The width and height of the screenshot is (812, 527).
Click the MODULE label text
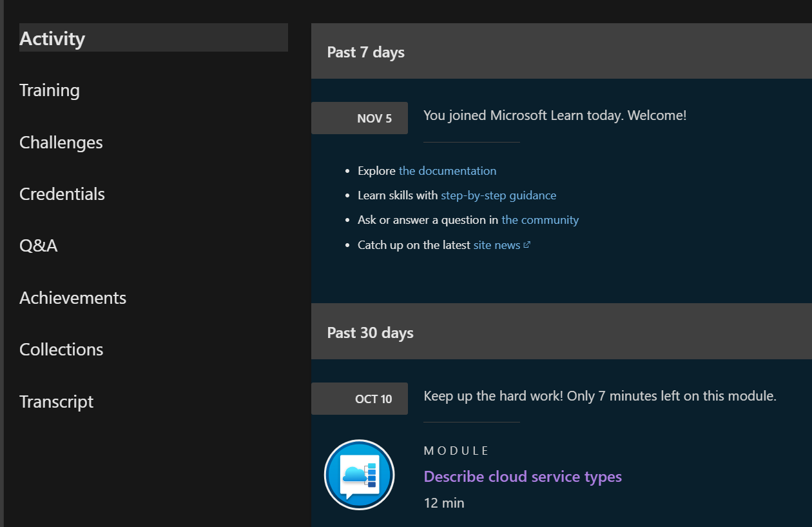point(456,451)
